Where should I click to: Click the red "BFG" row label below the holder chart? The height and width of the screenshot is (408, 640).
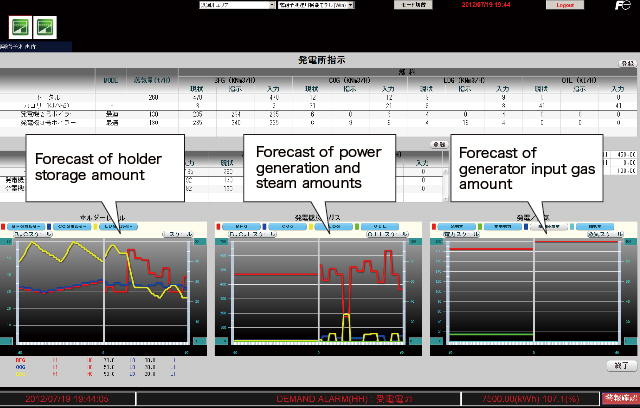pyautogui.click(x=20, y=360)
